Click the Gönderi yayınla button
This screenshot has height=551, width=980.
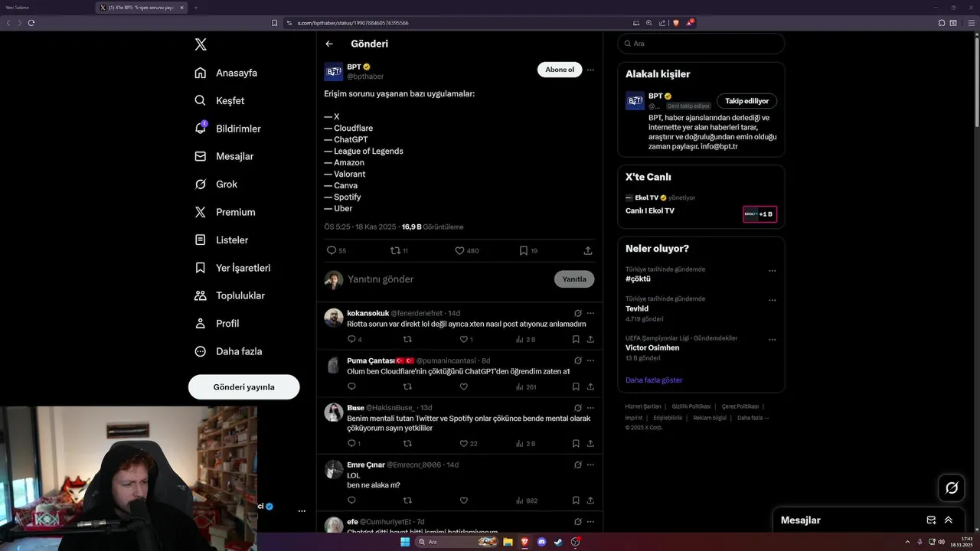coord(243,386)
